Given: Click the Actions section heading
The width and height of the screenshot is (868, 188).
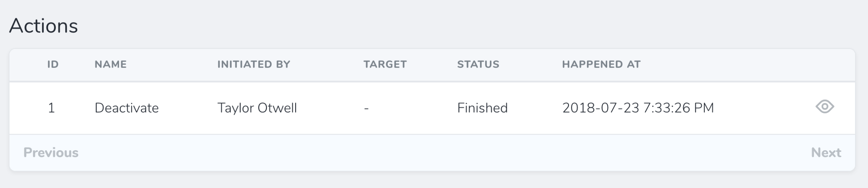Looking at the screenshot, I should click(x=43, y=26).
